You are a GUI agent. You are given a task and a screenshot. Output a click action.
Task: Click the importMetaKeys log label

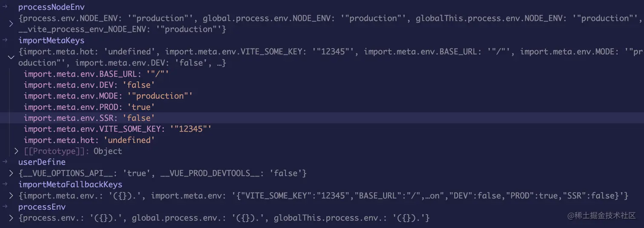point(51,40)
